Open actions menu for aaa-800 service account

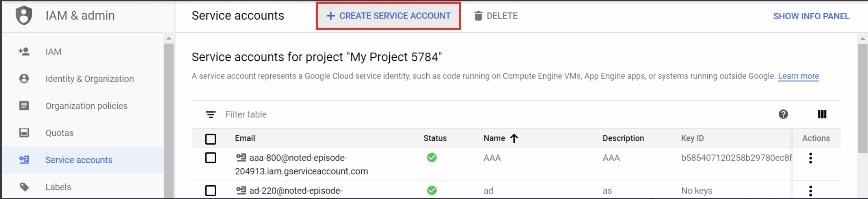(x=811, y=158)
